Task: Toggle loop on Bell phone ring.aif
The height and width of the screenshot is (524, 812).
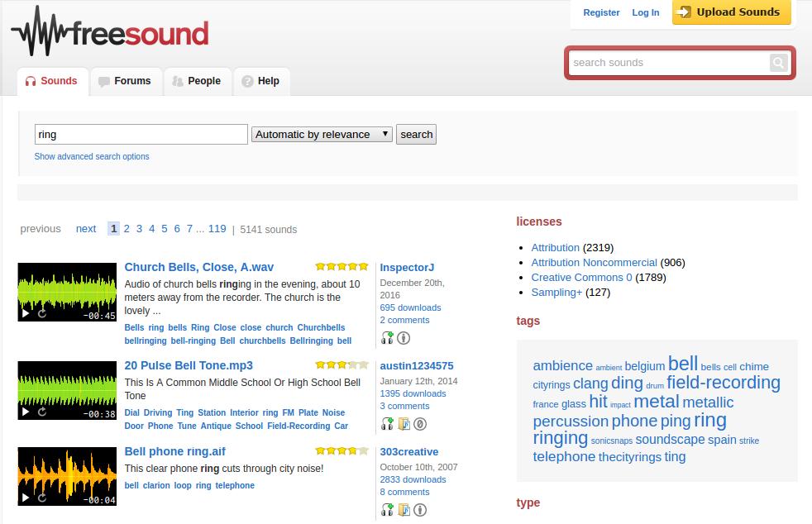Action: click(42, 498)
